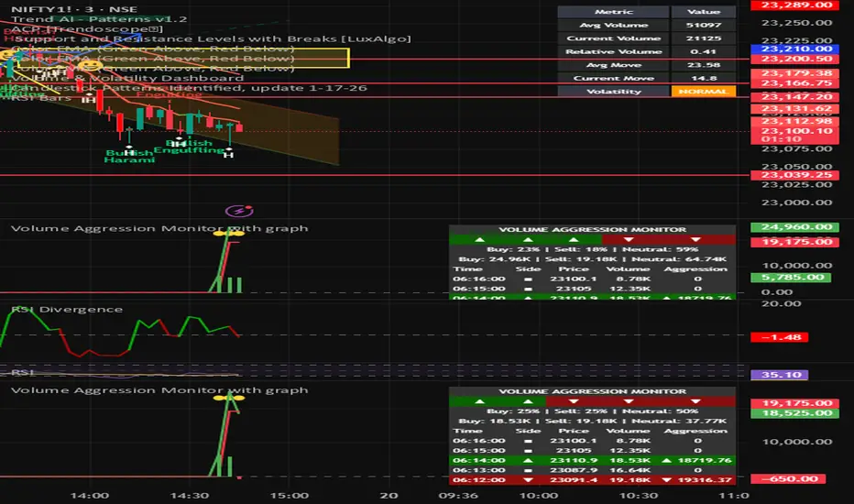Click the 15:00 time axis label
The width and height of the screenshot is (854, 504).
pos(290,496)
